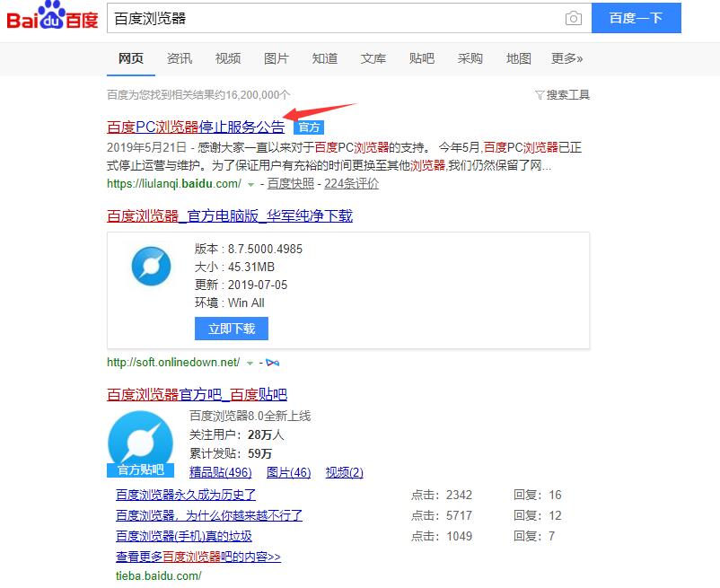Viewport: 720px width, 588px height.
Task: Open 查看更多百度浏览器吧的内容>> link
Action: (x=198, y=557)
